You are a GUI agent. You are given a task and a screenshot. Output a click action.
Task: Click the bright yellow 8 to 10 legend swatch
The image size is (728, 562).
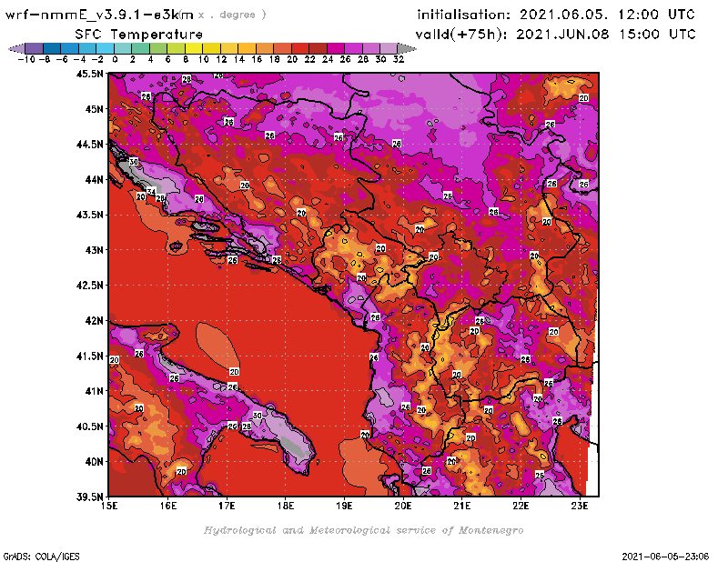[194, 48]
